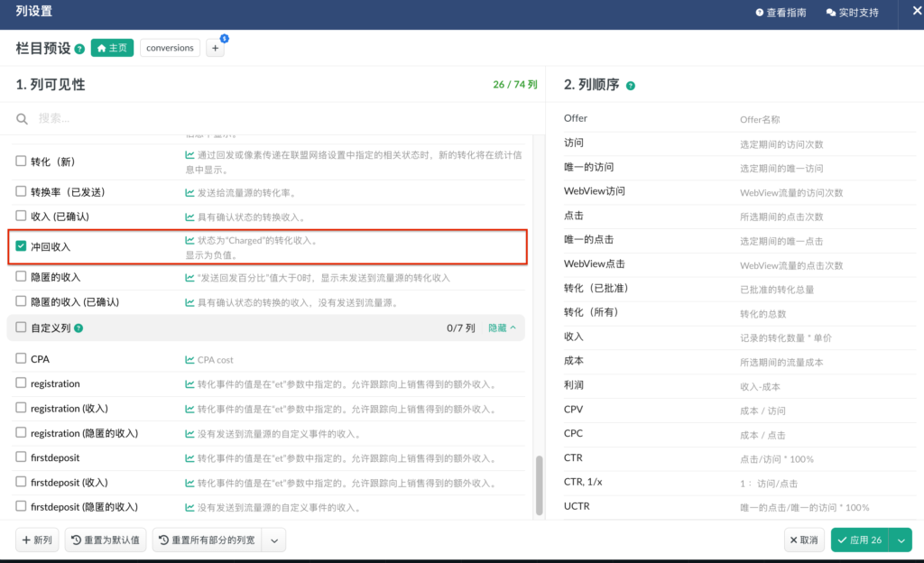Screen dimensions: 924x563
Task: Click the chart icon in the 冲回收入 row
Action: tap(189, 241)
